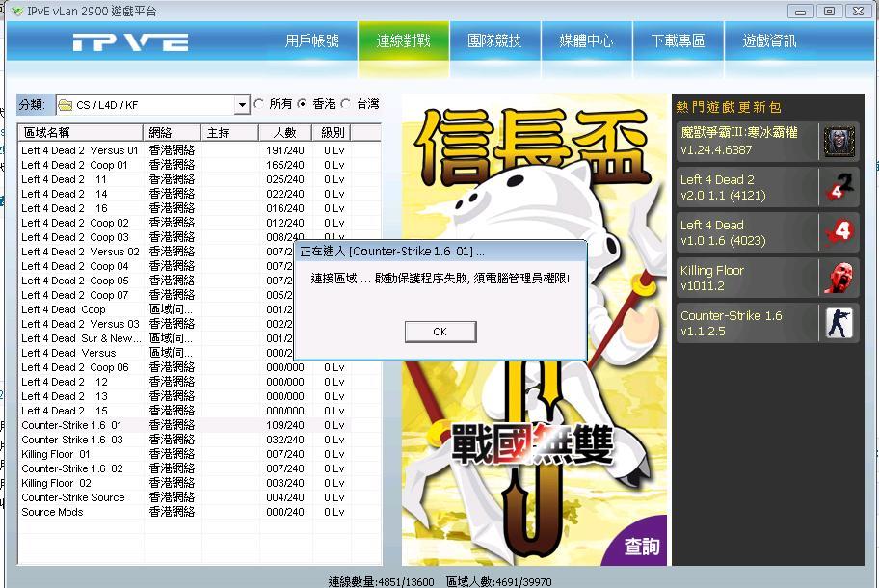Sort by the 網絡 column header

(x=173, y=133)
